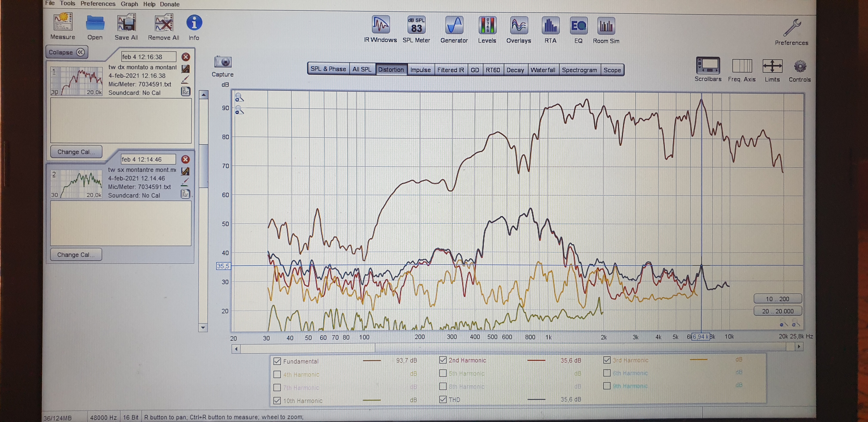Click Change Cal for measurement 1
Screen dimensions: 868x422
click(x=76, y=152)
